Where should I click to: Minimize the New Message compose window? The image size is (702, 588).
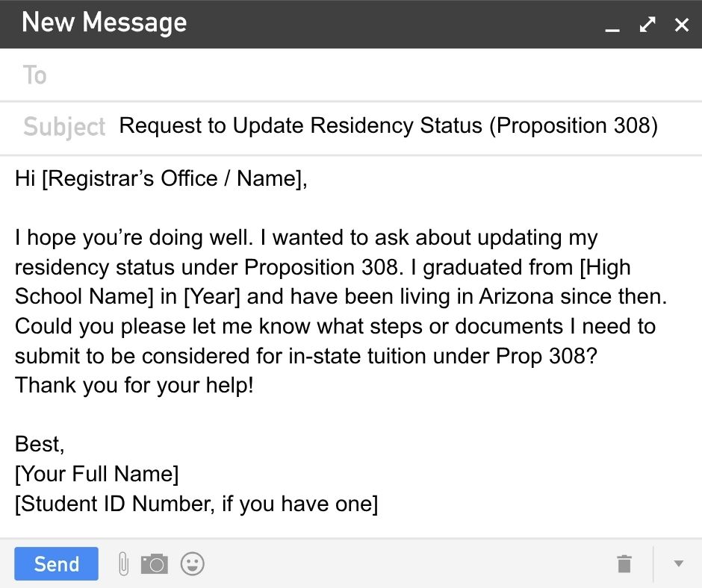612,26
